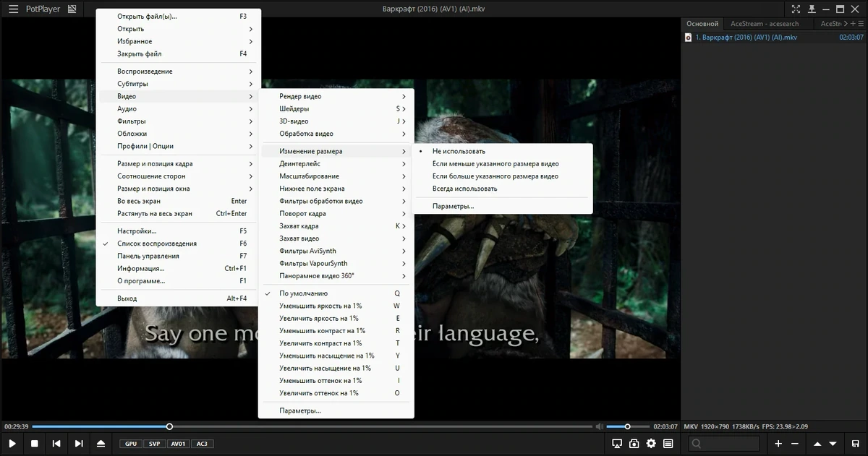
Task: Click the eject/open file icon
Action: pos(101,444)
